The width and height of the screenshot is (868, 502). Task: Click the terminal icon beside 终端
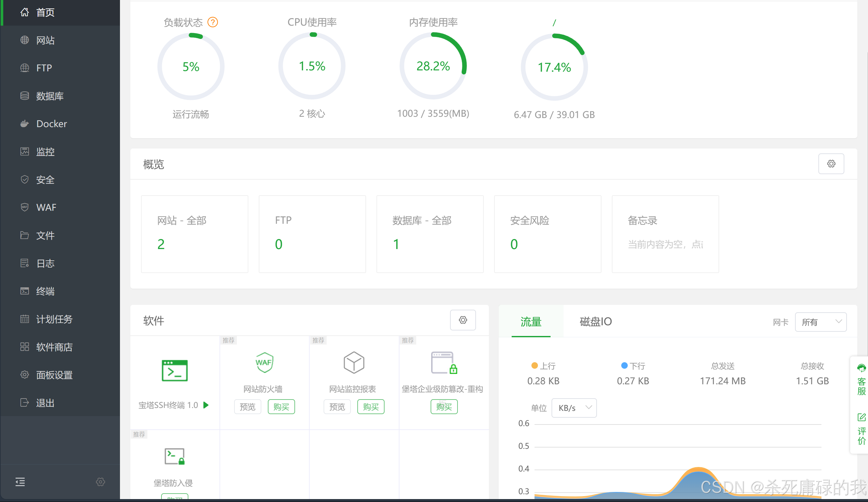[x=24, y=291]
